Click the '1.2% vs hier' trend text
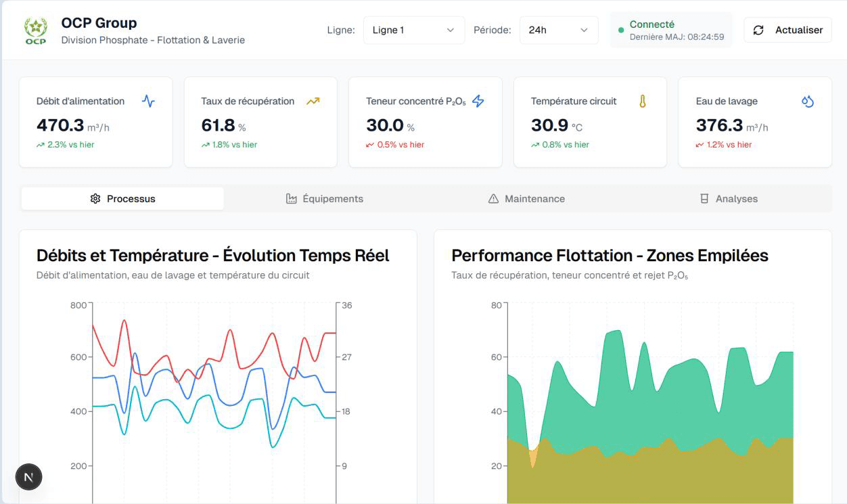The height and width of the screenshot is (504, 847). [729, 145]
